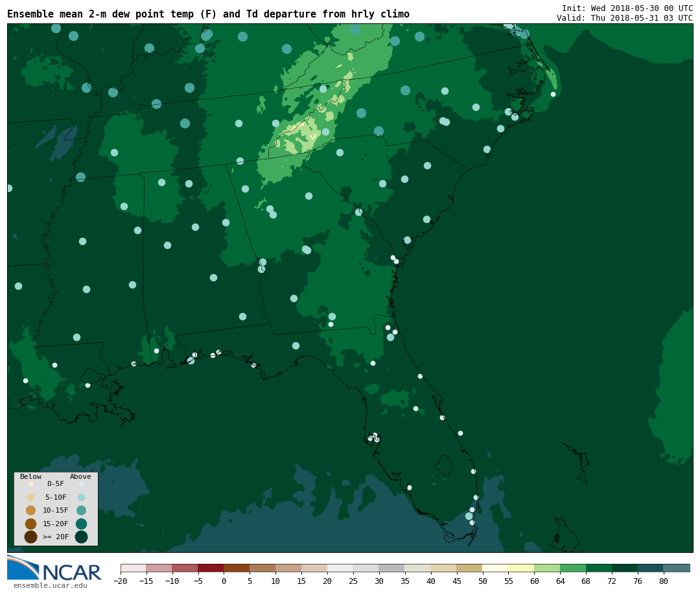Click the '50' colorbar tick label
Image resolution: width=700 pixels, height=593 pixels.
tap(483, 581)
